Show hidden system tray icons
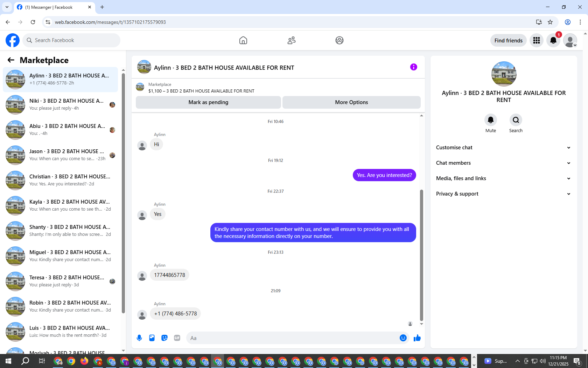This screenshot has height=368, width=588. click(517, 361)
